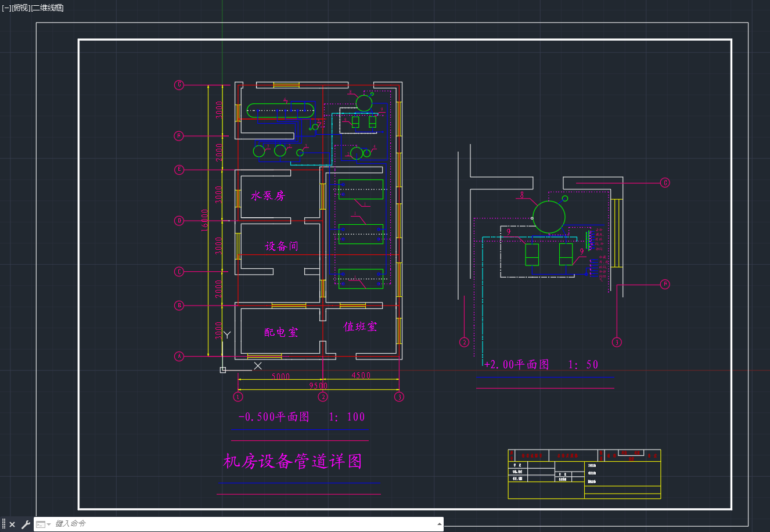Select the 值班室 room label
Viewport: 770px width, 532px height.
[360, 326]
